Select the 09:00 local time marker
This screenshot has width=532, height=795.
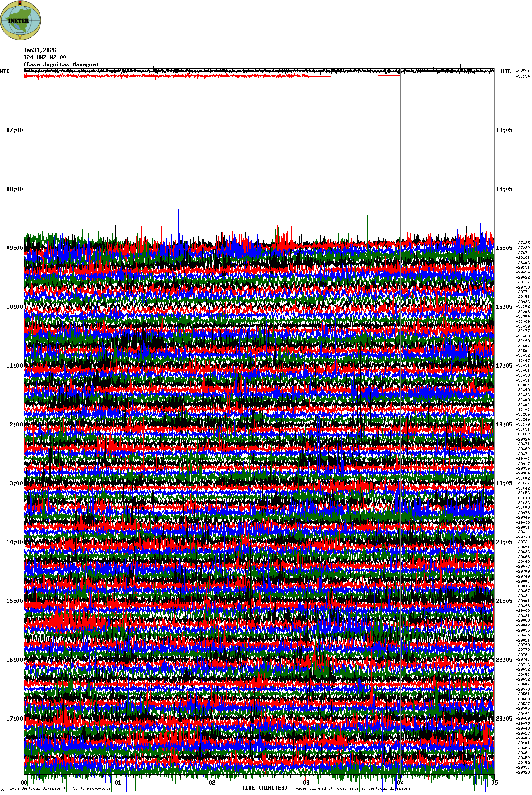(14, 248)
